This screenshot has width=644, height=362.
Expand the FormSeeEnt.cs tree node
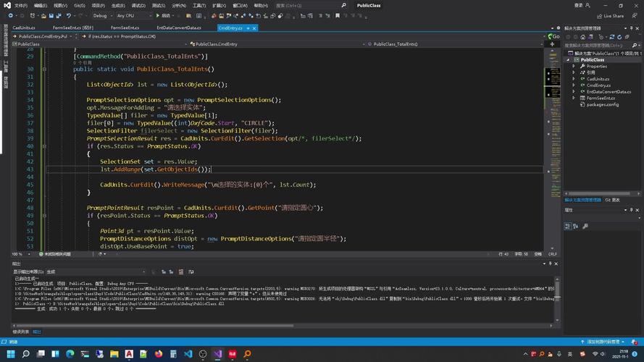click(x=574, y=98)
